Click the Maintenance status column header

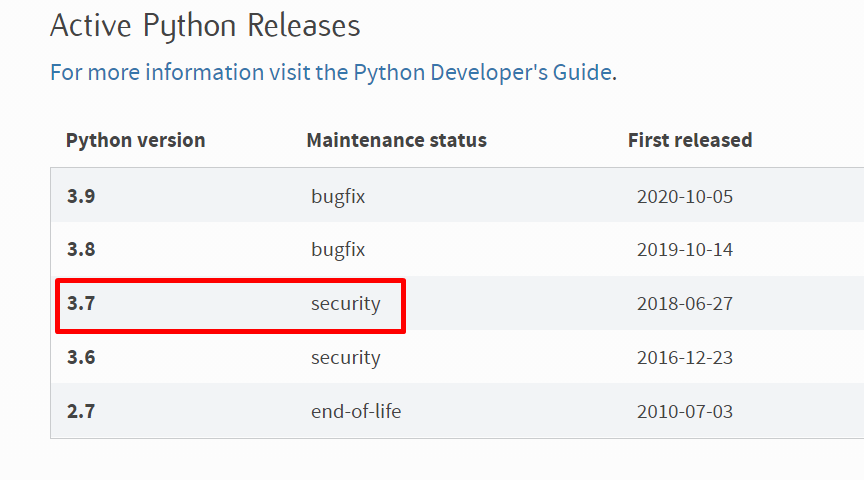(x=396, y=140)
